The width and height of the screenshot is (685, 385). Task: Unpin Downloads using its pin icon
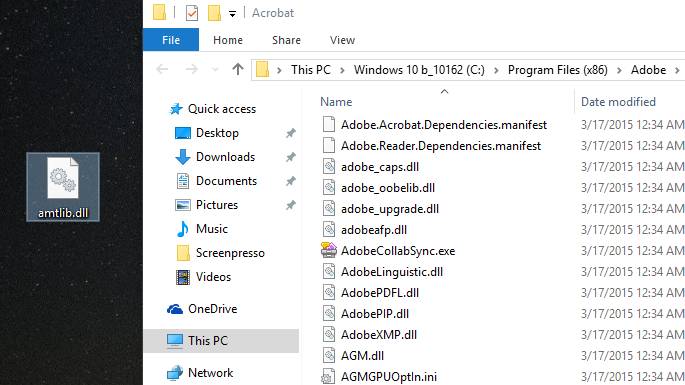(x=291, y=157)
